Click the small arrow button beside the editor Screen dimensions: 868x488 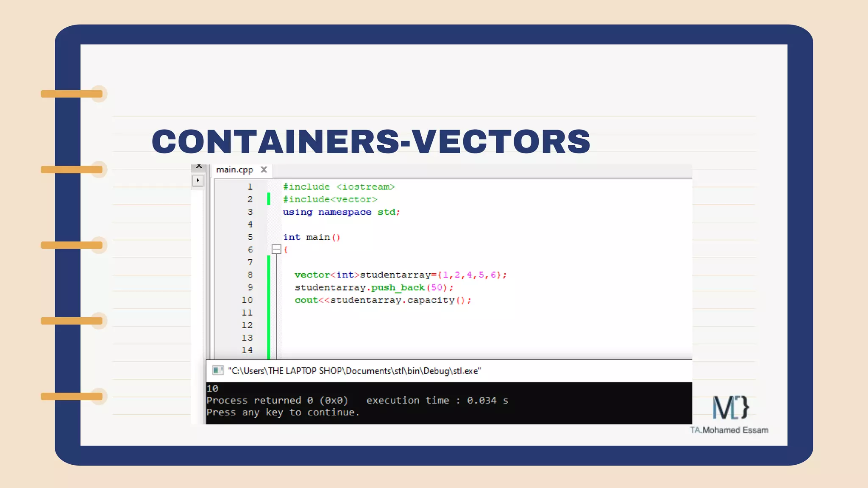click(x=198, y=180)
